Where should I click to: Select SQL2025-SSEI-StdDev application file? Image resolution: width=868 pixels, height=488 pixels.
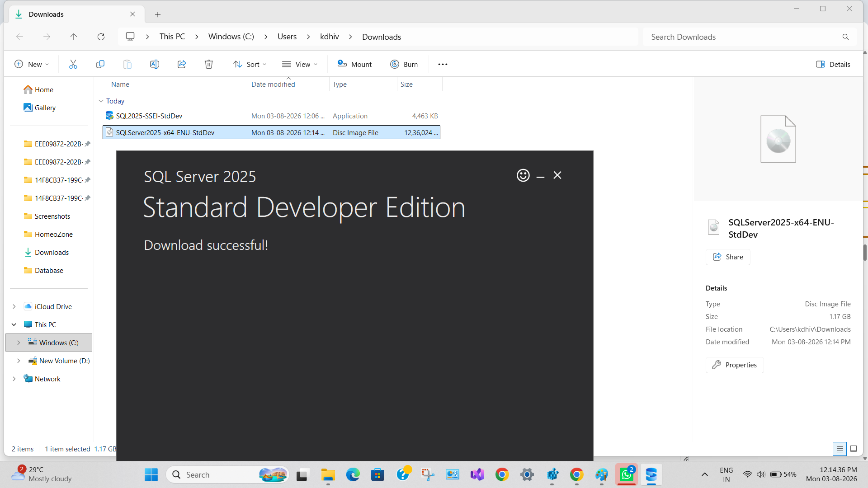tap(271, 116)
